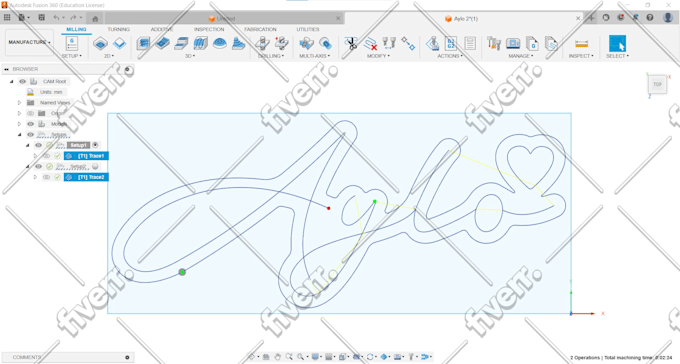Expand the Modify dropdown

point(379,56)
